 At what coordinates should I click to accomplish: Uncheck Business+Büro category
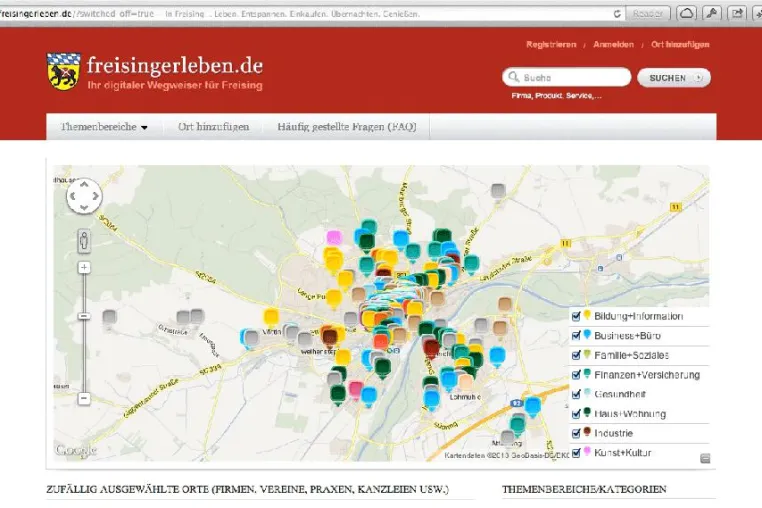click(576, 336)
